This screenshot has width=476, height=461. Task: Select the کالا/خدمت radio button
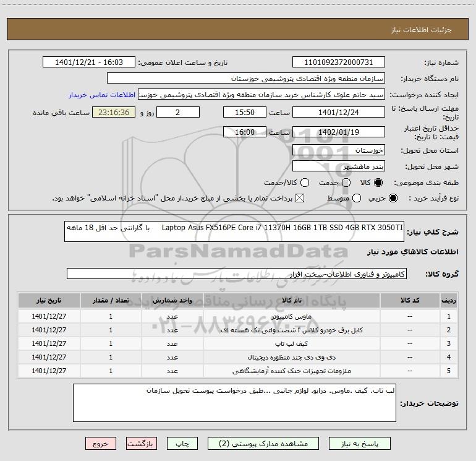point(305,183)
